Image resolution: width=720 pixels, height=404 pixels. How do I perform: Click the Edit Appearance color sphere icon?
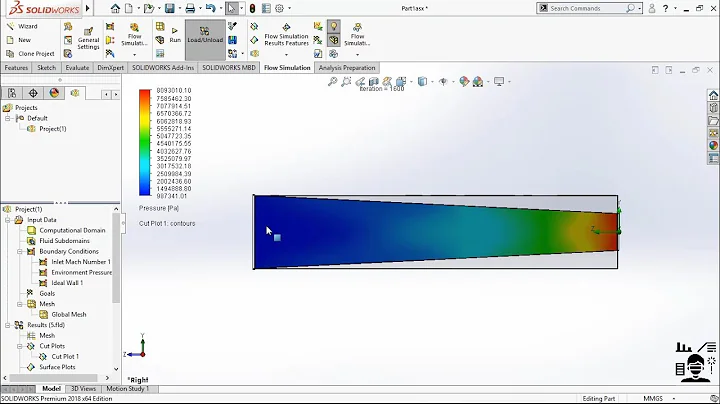click(464, 82)
